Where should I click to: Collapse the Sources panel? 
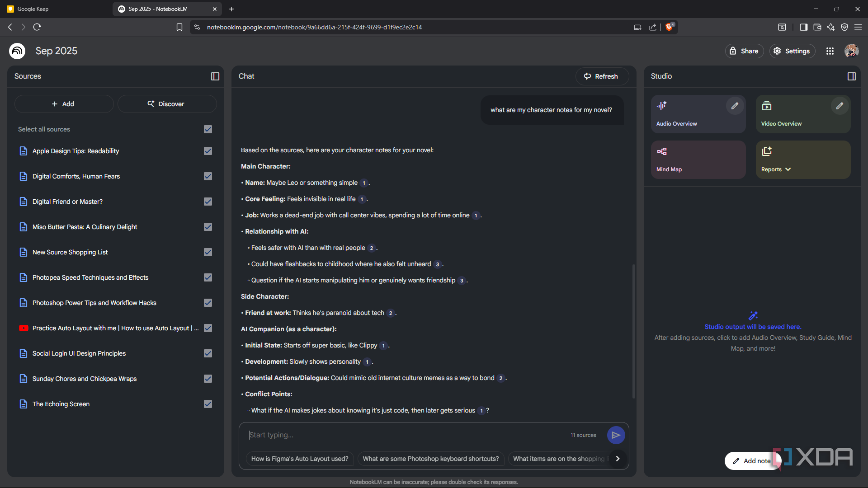[x=215, y=76]
